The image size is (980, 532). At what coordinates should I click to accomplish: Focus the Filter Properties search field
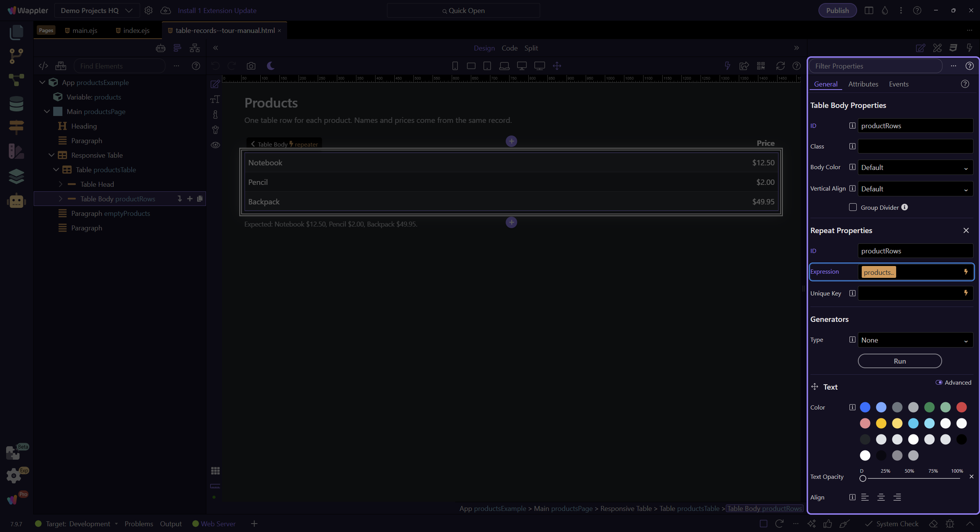[x=876, y=66]
